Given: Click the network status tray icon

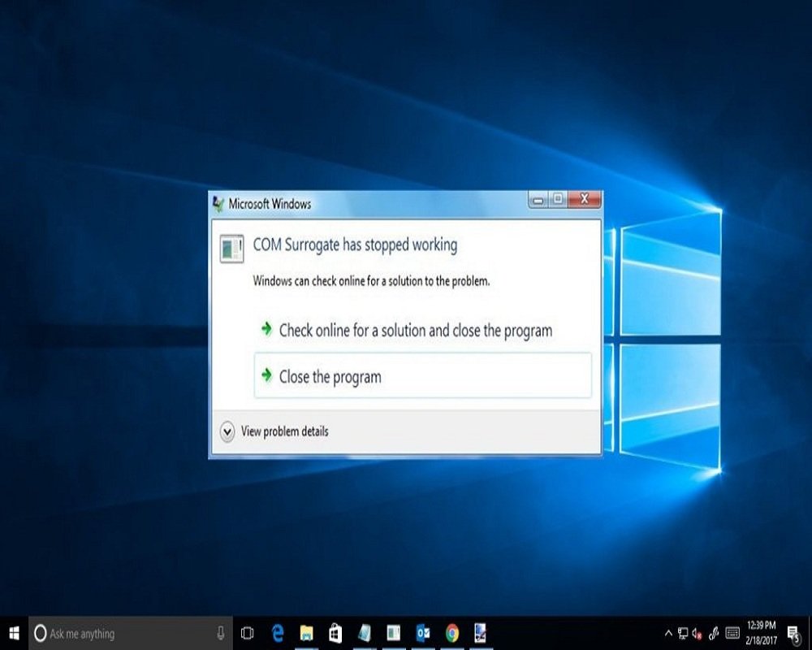Looking at the screenshot, I should click(x=683, y=633).
